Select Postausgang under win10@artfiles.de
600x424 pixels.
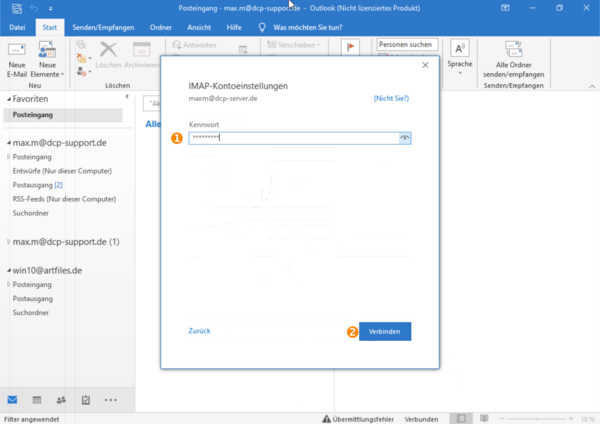pos(33,298)
